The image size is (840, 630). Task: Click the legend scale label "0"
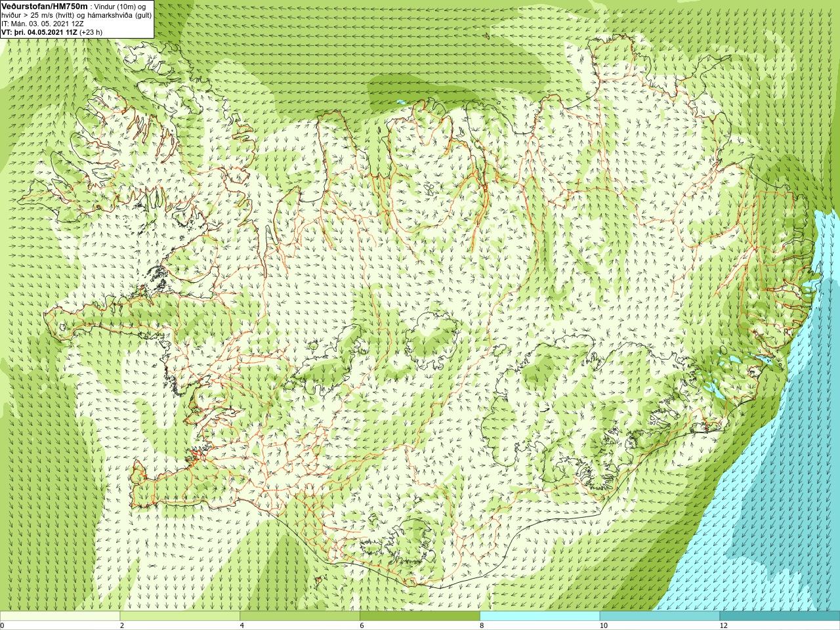[x=3, y=625]
